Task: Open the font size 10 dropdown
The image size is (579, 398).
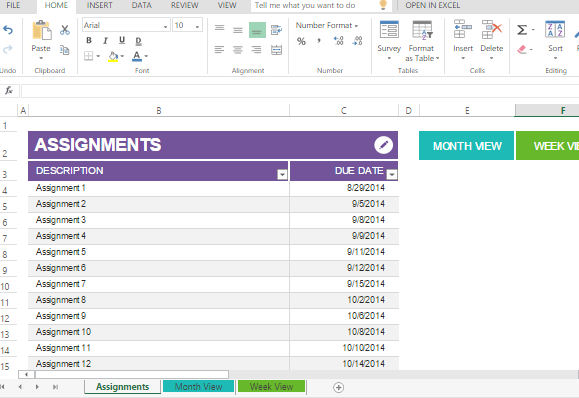Action: [198, 26]
